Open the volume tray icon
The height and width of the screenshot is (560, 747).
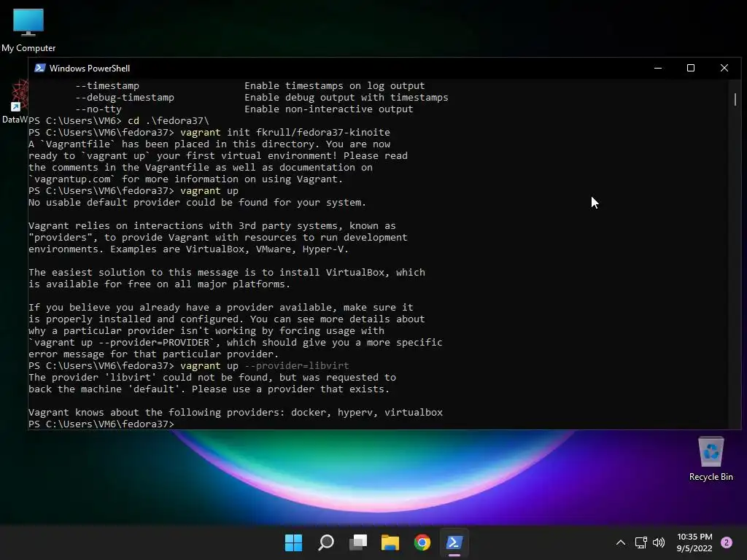[659, 542]
